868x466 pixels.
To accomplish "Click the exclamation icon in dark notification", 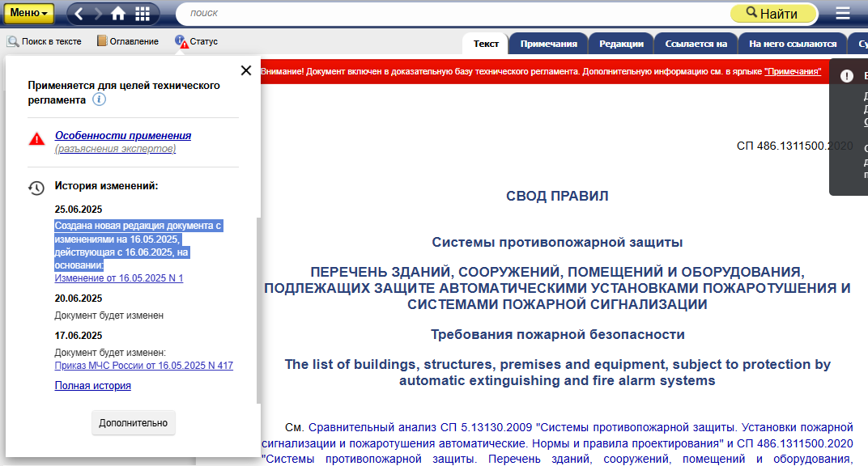I will click(846, 76).
